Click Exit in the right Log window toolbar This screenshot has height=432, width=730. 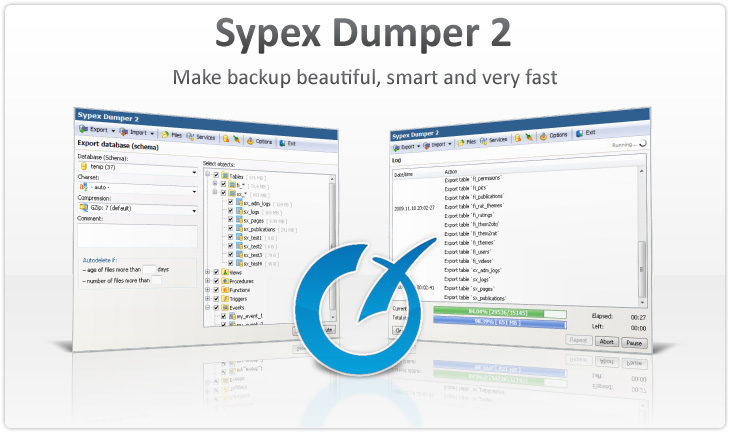586,133
